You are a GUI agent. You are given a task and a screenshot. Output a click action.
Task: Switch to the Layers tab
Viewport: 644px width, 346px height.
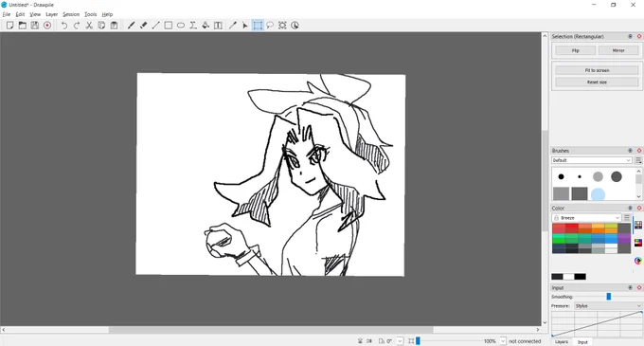[562, 342]
